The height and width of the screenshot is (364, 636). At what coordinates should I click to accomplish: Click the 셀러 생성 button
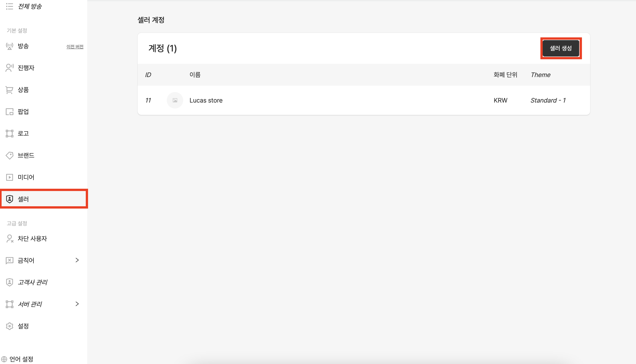tap(561, 48)
